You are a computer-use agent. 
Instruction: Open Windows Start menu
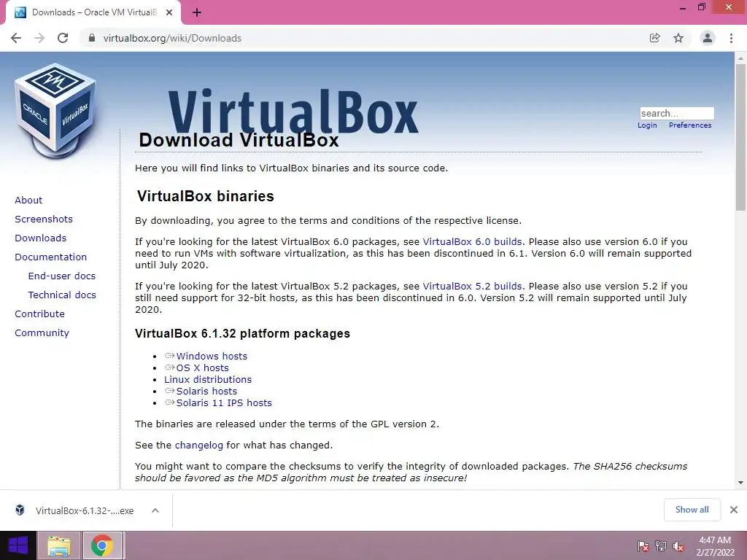18,545
